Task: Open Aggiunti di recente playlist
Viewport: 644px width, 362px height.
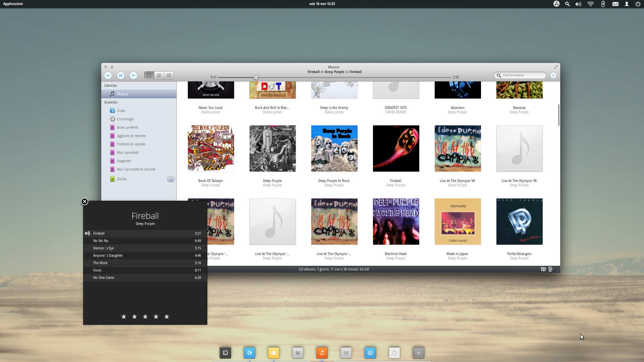Action: [139, 136]
